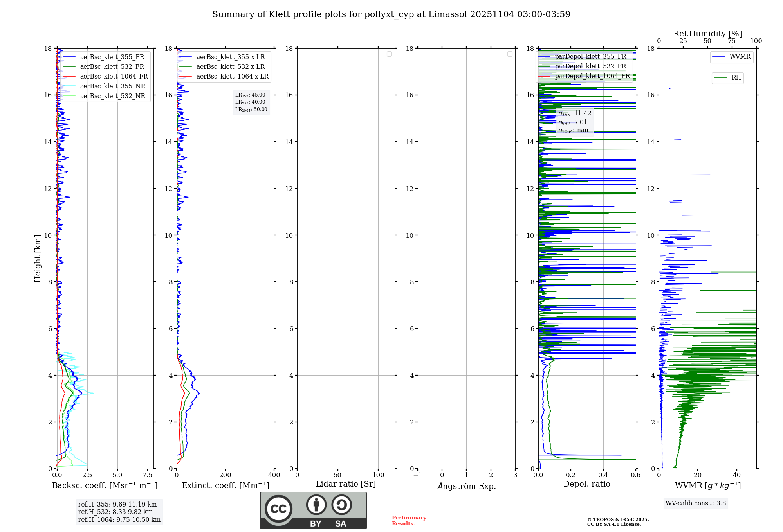Click the empty legend box in Ångström panel
Viewport: 783px width, 532px height.
[510, 54]
